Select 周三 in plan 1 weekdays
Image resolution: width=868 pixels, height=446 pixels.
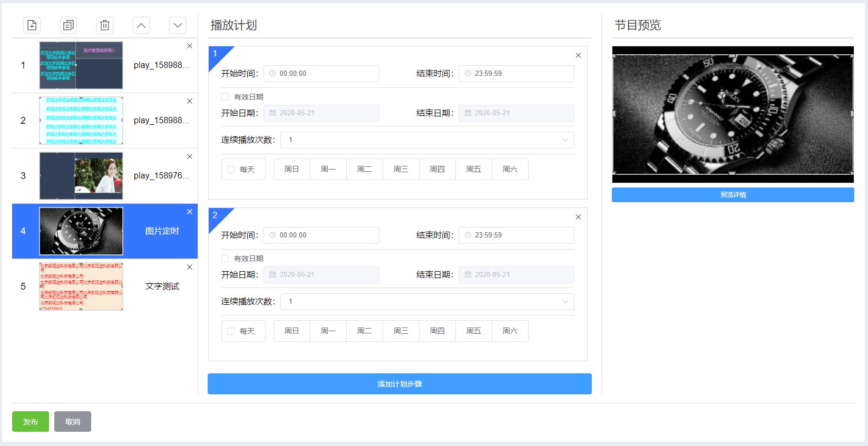401,170
